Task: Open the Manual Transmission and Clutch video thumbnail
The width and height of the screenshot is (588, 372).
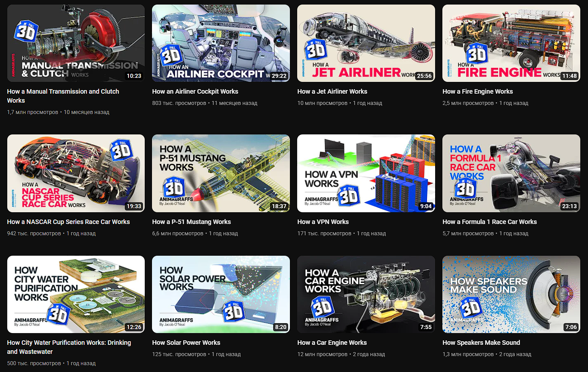Action: click(x=76, y=43)
